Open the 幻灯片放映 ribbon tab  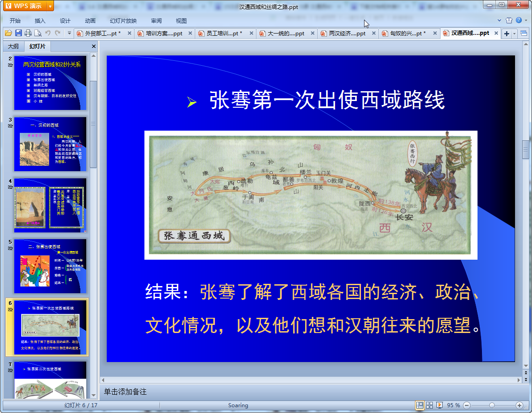pos(123,21)
